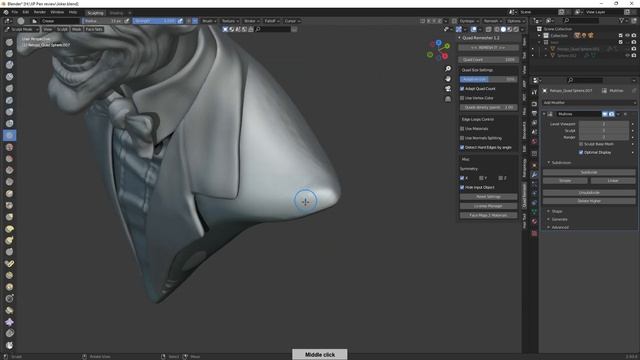Image resolution: width=640 pixels, height=360 pixels.
Task: Enable Use Normals Splitting checkbox
Action: click(x=462, y=138)
